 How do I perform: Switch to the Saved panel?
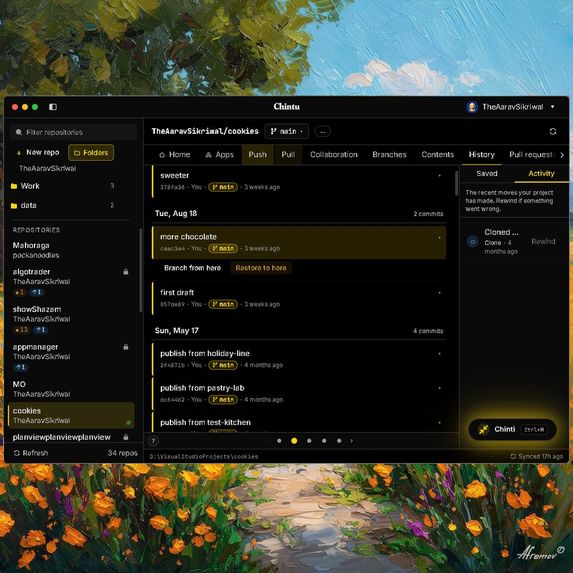click(x=487, y=174)
